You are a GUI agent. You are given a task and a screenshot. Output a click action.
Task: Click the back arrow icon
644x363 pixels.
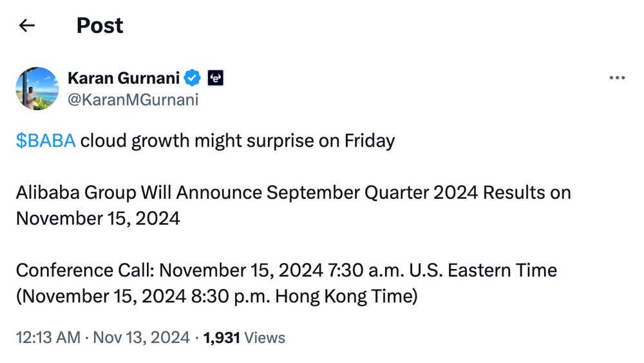[x=26, y=26]
